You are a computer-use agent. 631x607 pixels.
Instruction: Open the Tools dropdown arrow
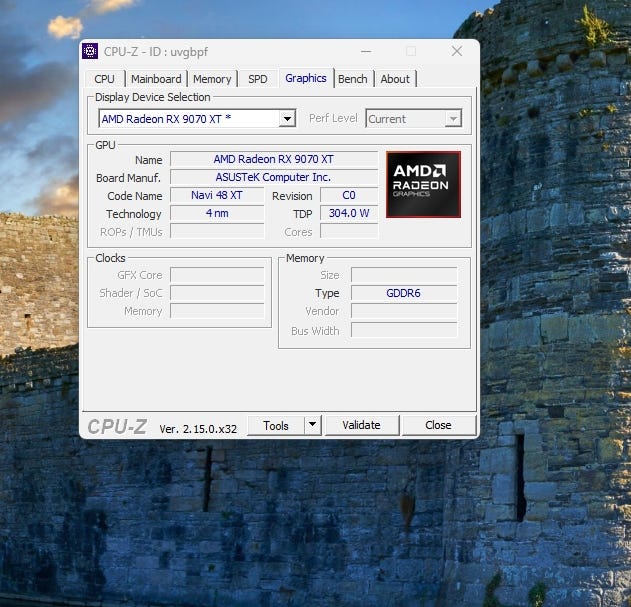pos(312,425)
